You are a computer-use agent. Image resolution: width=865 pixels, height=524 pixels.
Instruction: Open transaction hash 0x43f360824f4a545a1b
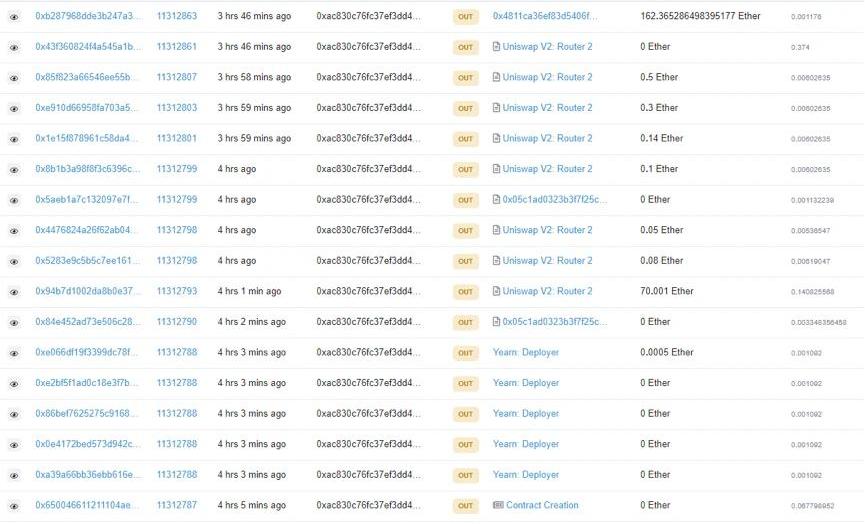click(x=88, y=47)
